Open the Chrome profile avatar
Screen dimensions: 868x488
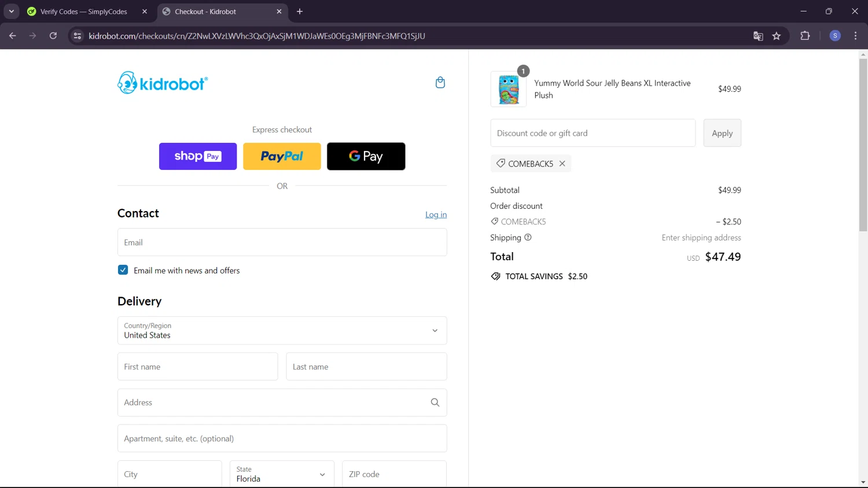[x=835, y=36]
